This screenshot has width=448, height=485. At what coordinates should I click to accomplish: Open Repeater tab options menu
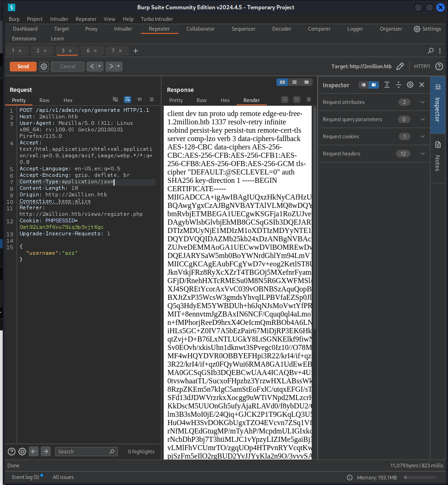click(440, 51)
